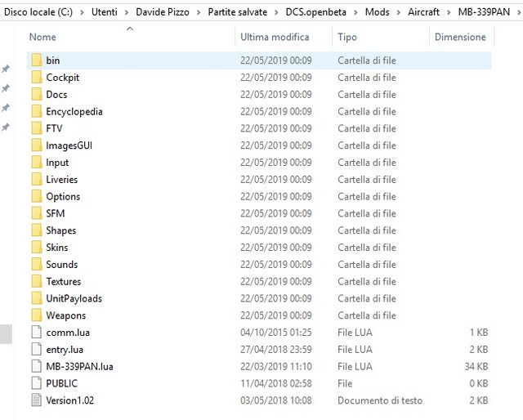This screenshot has height=420, width=523.
Task: Click the Skins folder icon
Action: point(37,248)
